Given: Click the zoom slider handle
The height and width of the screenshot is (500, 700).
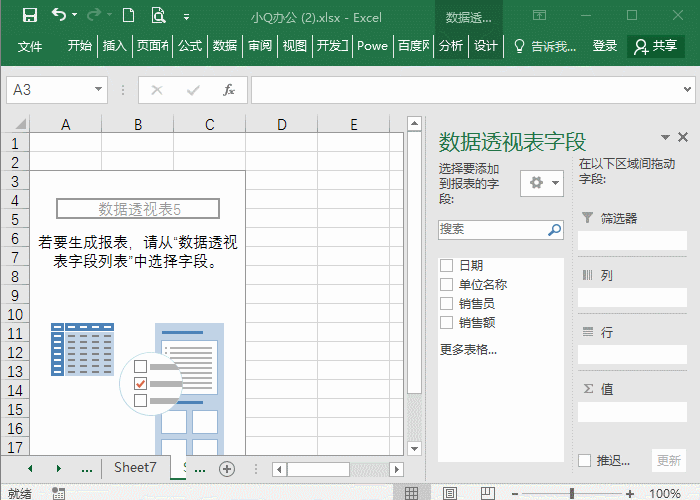Looking at the screenshot, I should pyautogui.click(x=572, y=493).
